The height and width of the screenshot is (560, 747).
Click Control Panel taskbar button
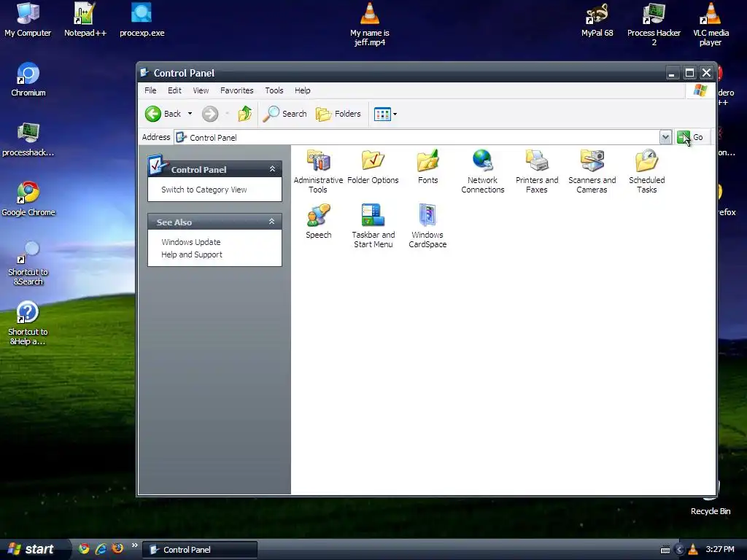point(200,550)
